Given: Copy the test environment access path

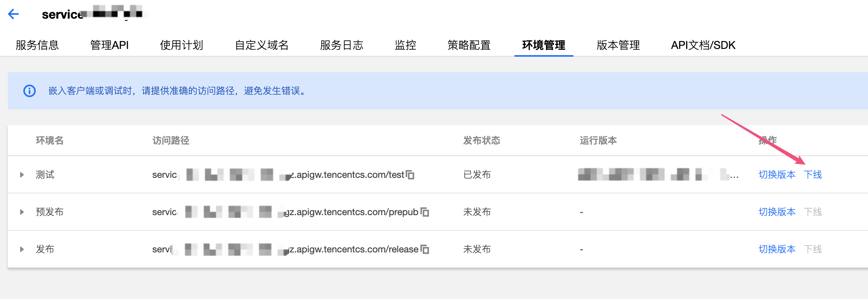Looking at the screenshot, I should coord(410,175).
